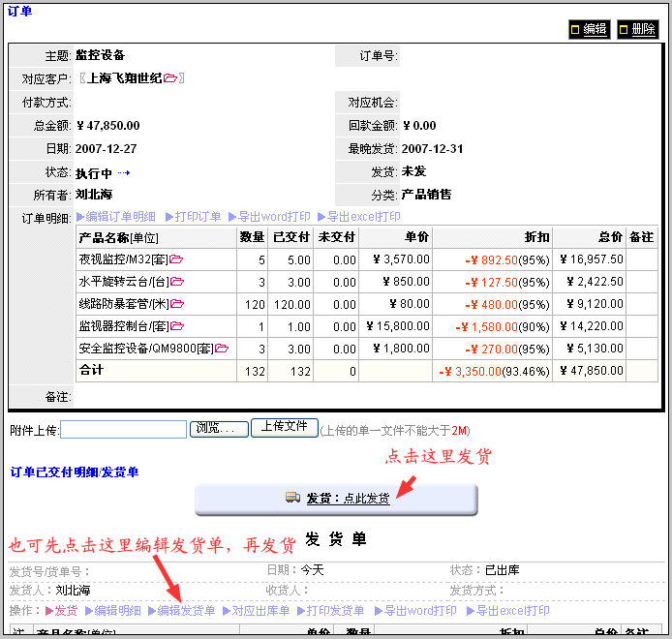This screenshot has width=672, height=639.
Task: Click the 编辑 button at top right
Action: click(x=588, y=29)
